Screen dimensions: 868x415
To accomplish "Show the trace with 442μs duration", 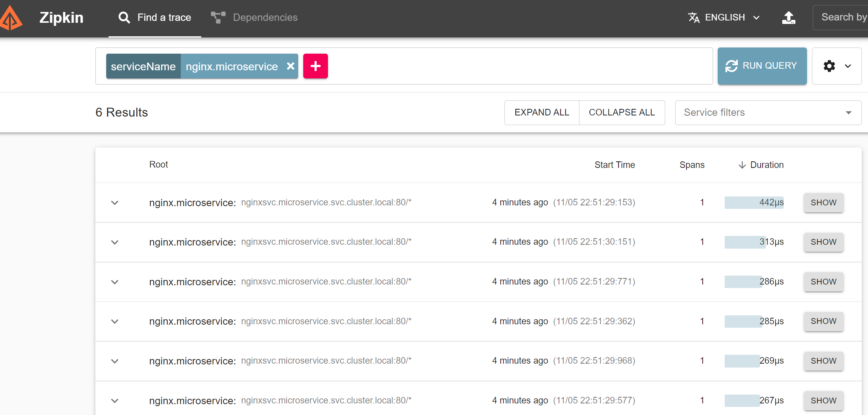I will (x=824, y=203).
